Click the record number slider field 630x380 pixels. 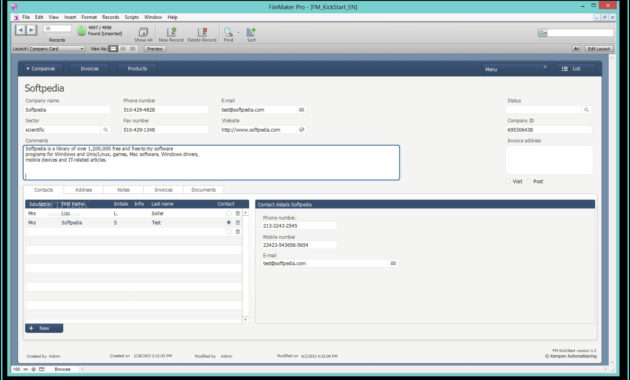click(x=57, y=29)
